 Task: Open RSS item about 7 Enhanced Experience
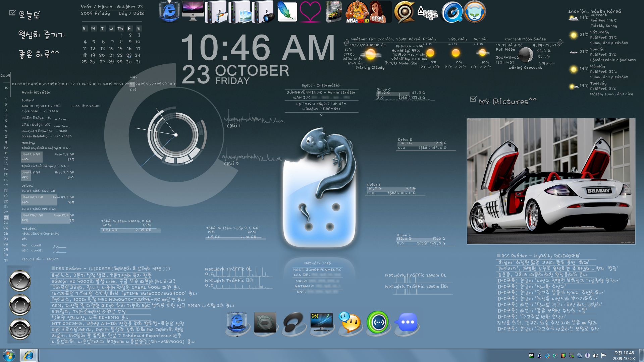point(116,336)
